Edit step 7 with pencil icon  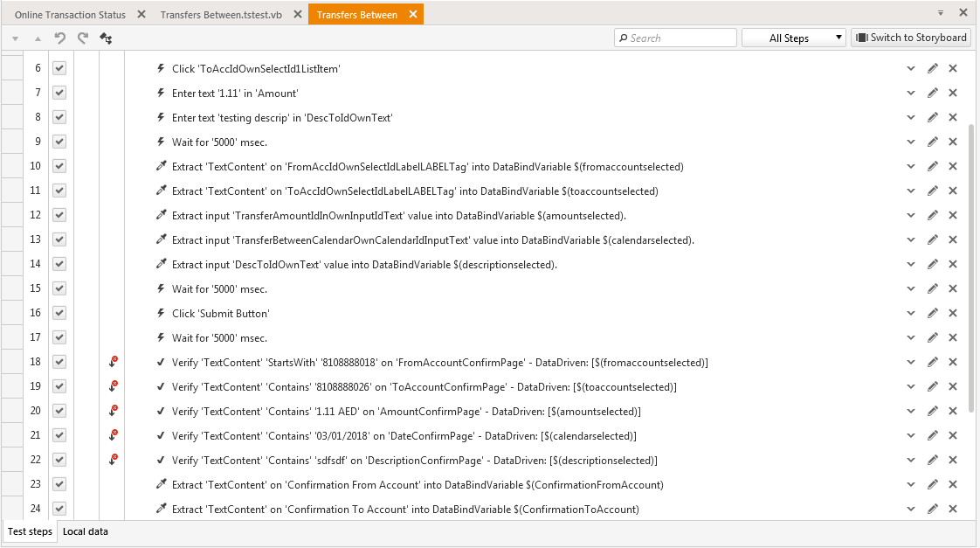click(x=933, y=93)
